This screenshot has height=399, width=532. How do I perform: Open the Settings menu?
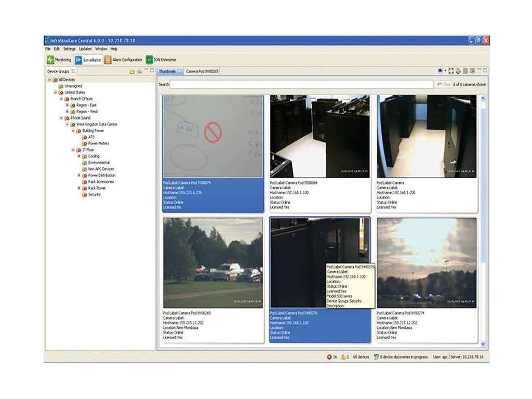click(69, 49)
